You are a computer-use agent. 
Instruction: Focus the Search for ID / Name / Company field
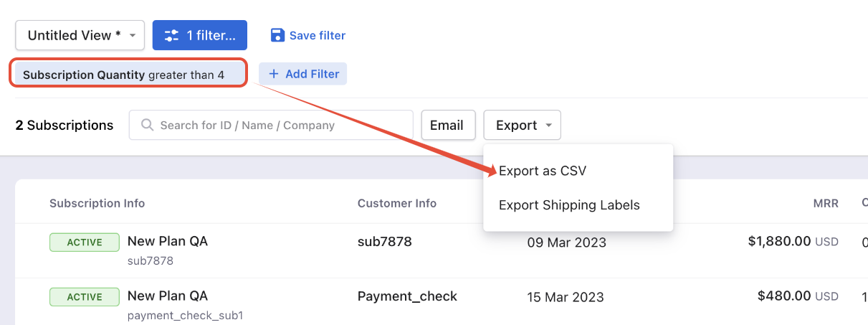point(271,125)
